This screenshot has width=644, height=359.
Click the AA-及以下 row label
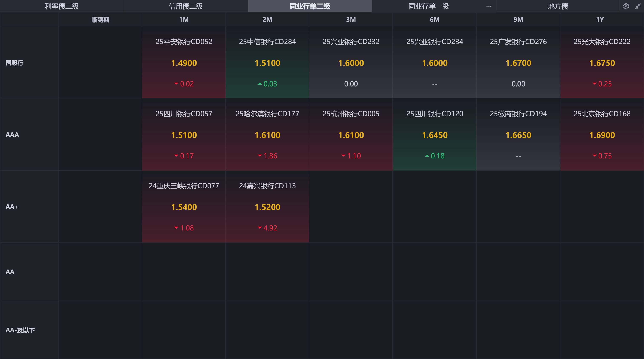coord(20,330)
